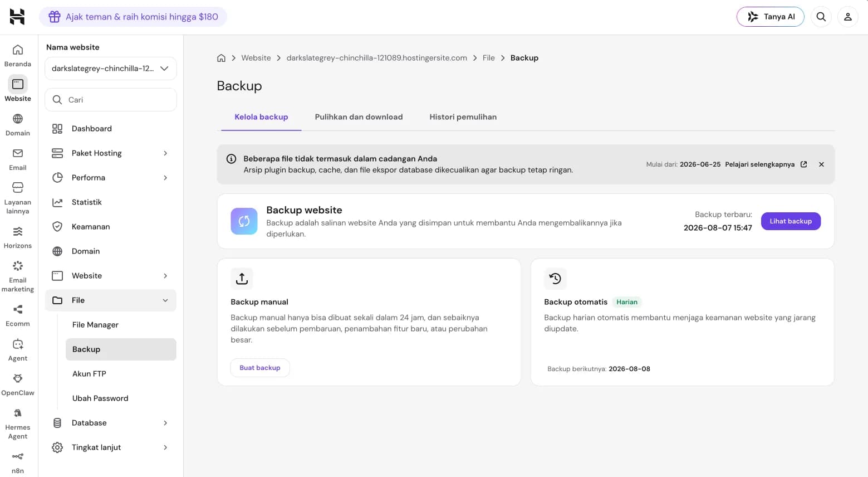Viewport: 868px width, 477px height.
Task: Click the info icon in the notice banner
Action: [231, 159]
